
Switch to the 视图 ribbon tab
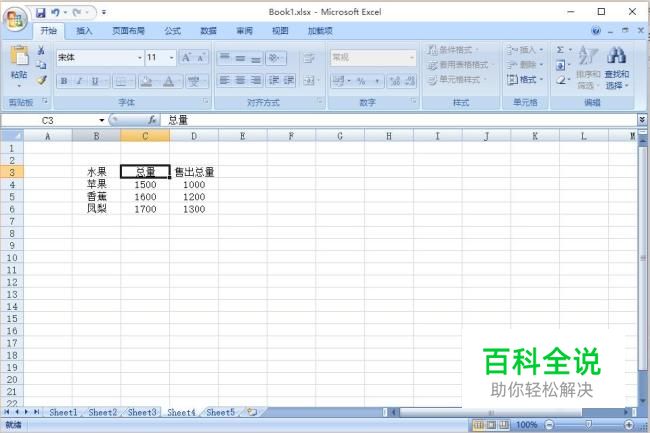point(280,31)
